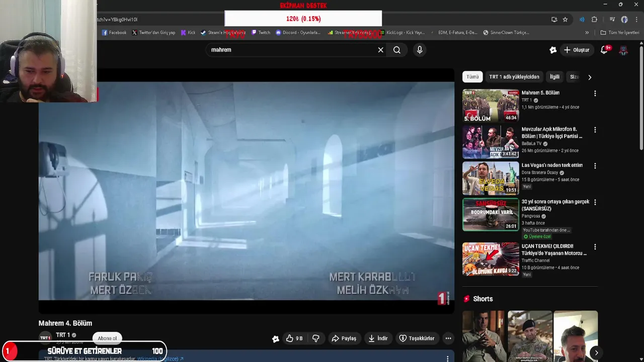The image size is (644, 362).
Task: Submit search with the magnifier icon
Action: [x=397, y=50]
